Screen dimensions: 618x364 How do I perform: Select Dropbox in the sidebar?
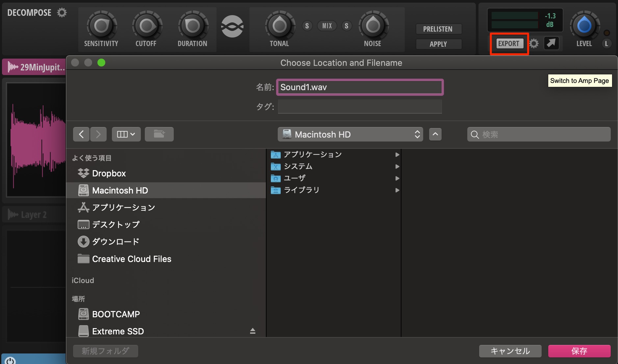[166, 173]
